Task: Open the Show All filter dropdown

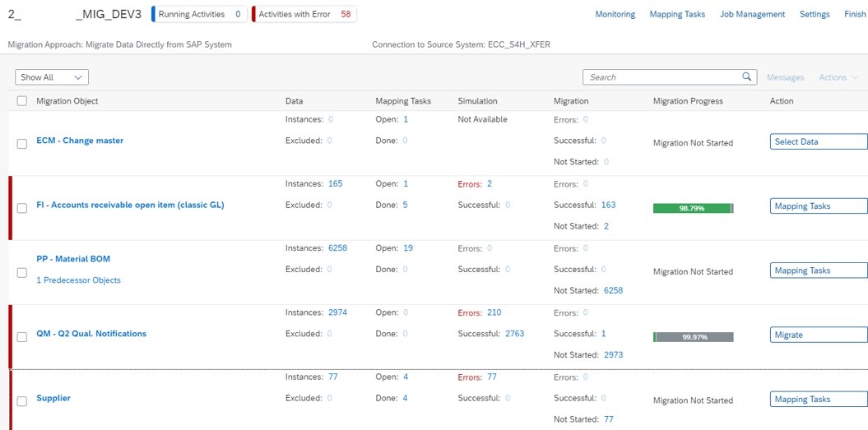Action: [x=52, y=77]
